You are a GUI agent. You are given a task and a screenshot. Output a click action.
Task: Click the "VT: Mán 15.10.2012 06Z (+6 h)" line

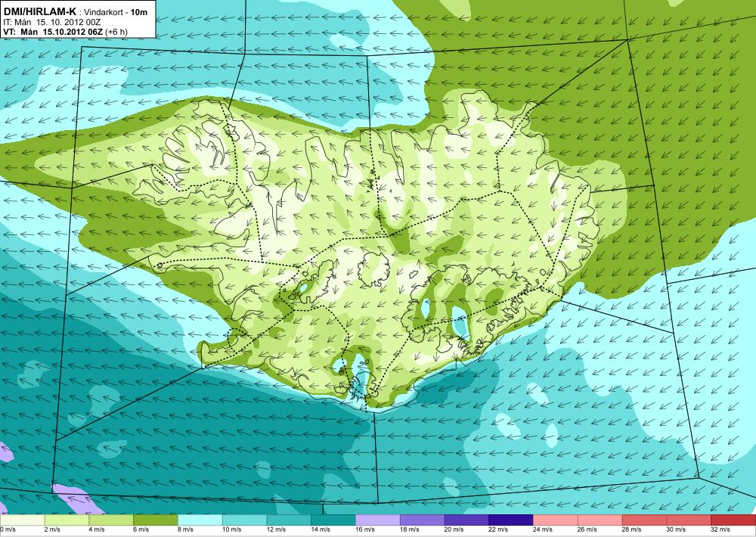(65, 32)
